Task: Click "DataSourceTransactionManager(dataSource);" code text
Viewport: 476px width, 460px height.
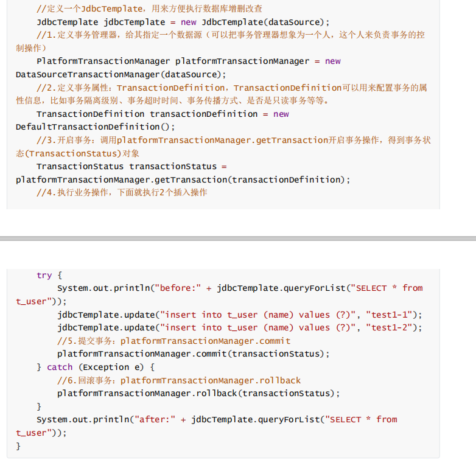Action: [121, 74]
